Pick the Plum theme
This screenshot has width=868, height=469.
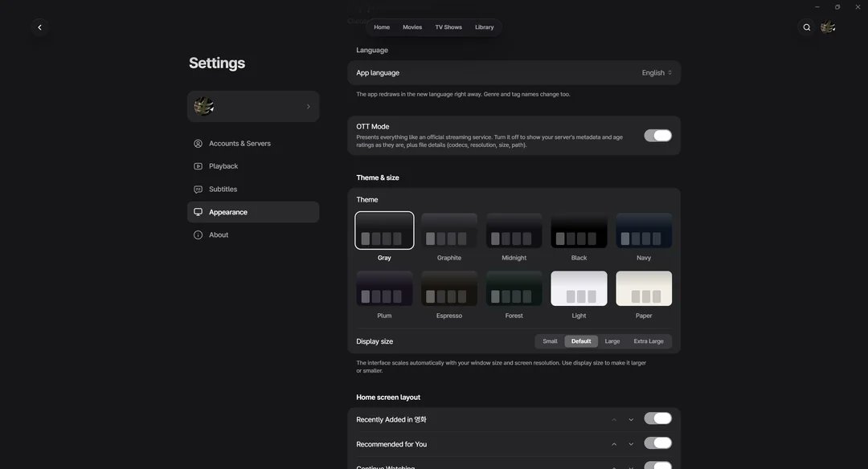pyautogui.click(x=384, y=288)
